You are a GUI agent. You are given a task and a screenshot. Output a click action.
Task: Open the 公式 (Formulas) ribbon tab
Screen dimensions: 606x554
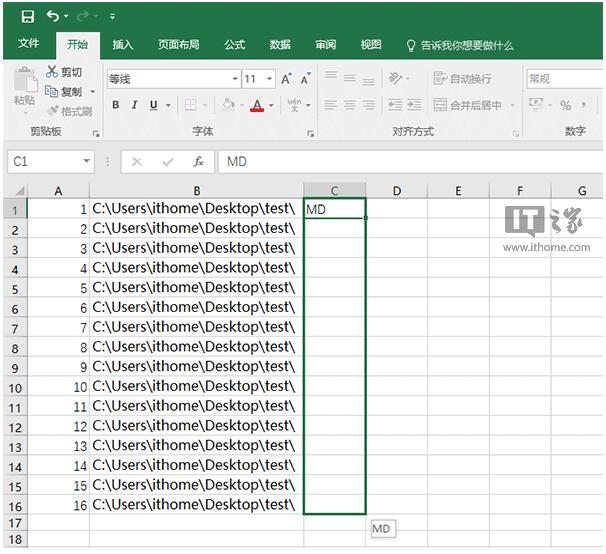click(234, 45)
